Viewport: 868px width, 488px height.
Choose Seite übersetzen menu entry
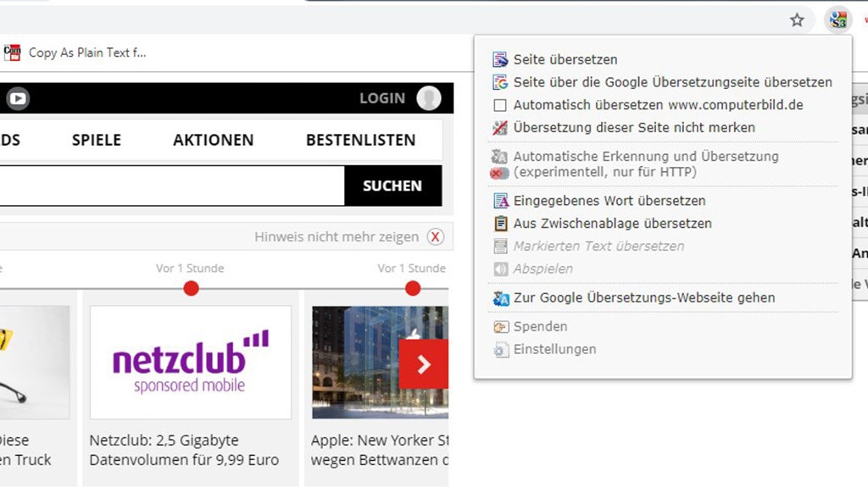pos(565,60)
